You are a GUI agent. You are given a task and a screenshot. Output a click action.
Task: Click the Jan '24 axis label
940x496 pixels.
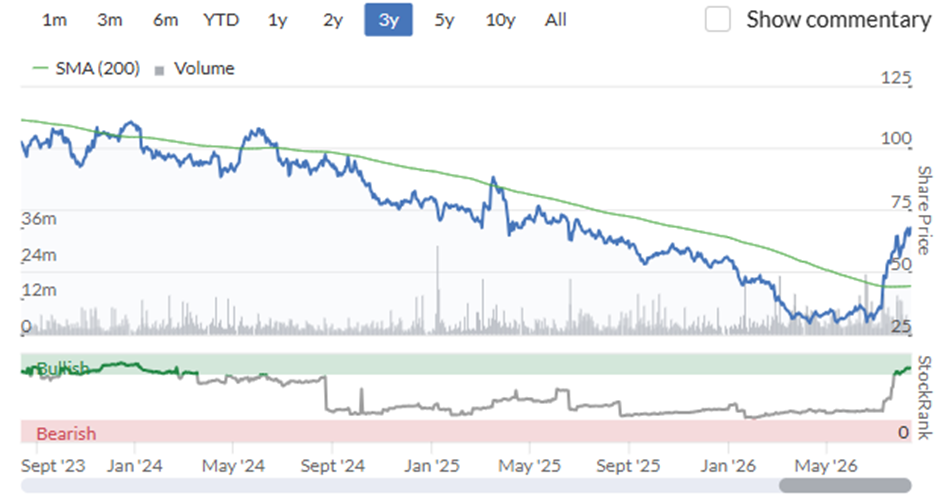[134, 466]
